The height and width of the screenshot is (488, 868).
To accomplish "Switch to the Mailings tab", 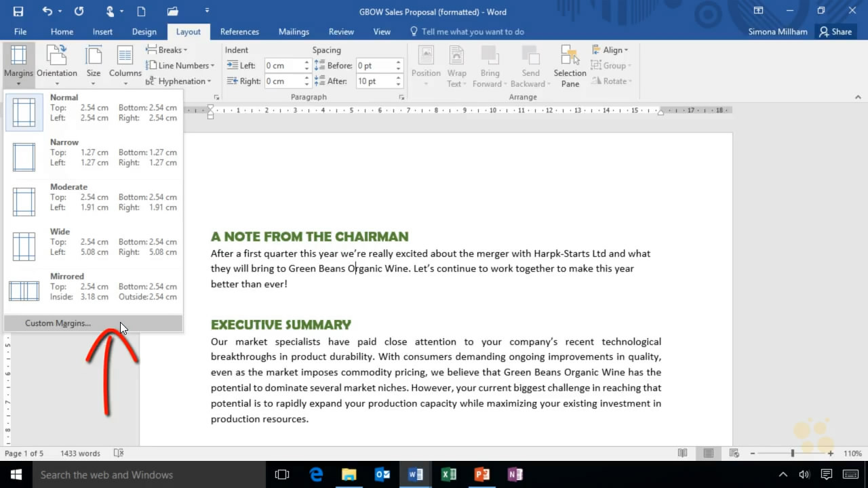I will point(294,31).
